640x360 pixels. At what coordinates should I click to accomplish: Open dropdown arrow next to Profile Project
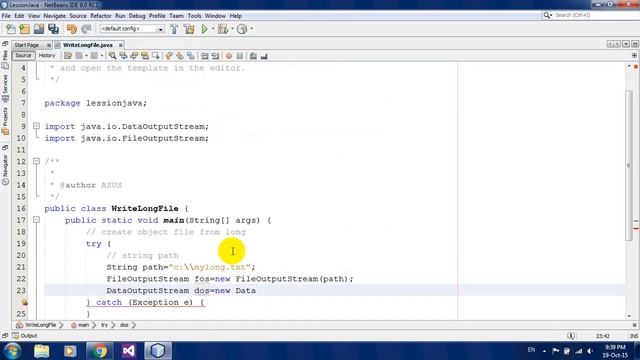pos(251,29)
